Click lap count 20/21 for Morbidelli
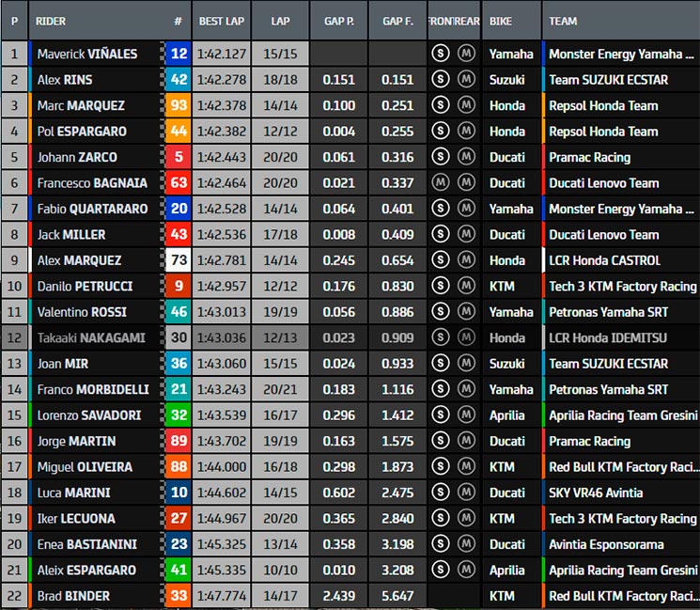 click(x=280, y=389)
